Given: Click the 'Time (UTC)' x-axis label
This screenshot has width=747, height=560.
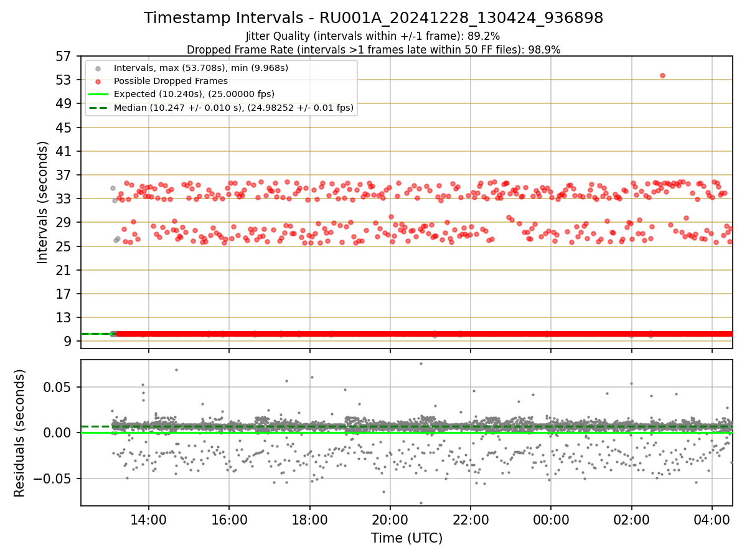Looking at the screenshot, I should click(406, 538).
